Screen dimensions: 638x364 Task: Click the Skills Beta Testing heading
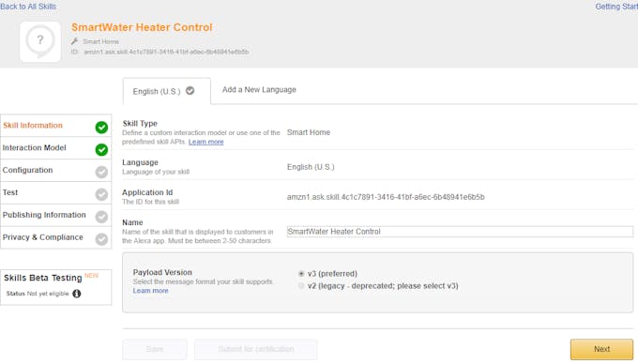click(43, 278)
